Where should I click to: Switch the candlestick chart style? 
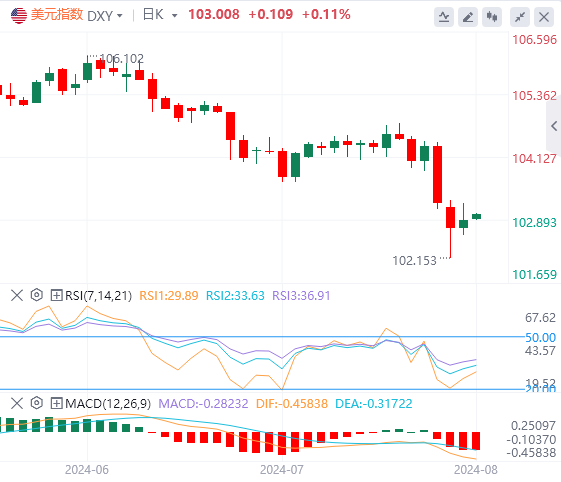click(x=492, y=17)
